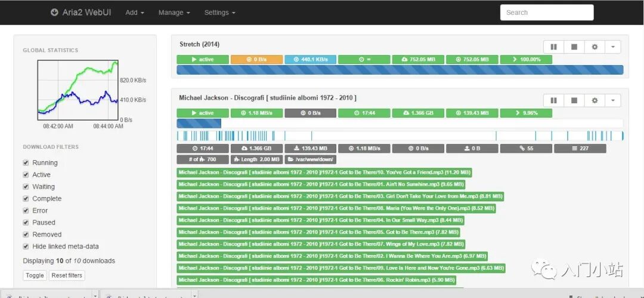Click the piece Length 2.00 MB badge
This screenshot has width=644, height=298.
[256, 159]
